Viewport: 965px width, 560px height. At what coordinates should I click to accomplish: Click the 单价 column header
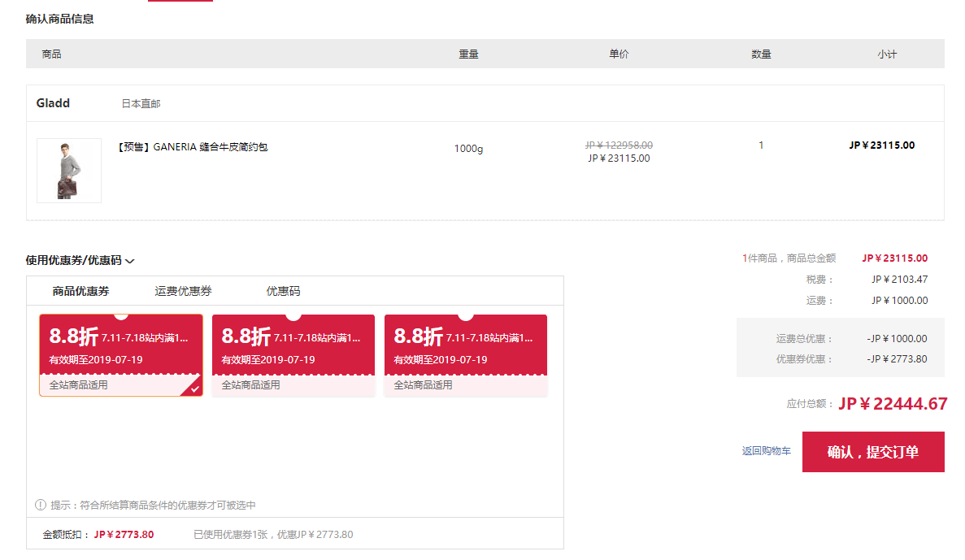coord(619,54)
